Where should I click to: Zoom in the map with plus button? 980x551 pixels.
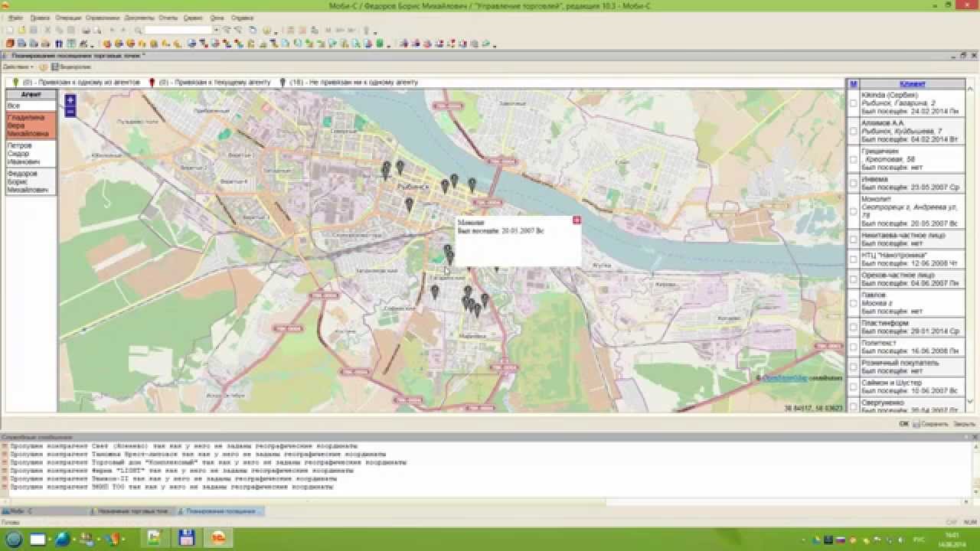point(70,99)
